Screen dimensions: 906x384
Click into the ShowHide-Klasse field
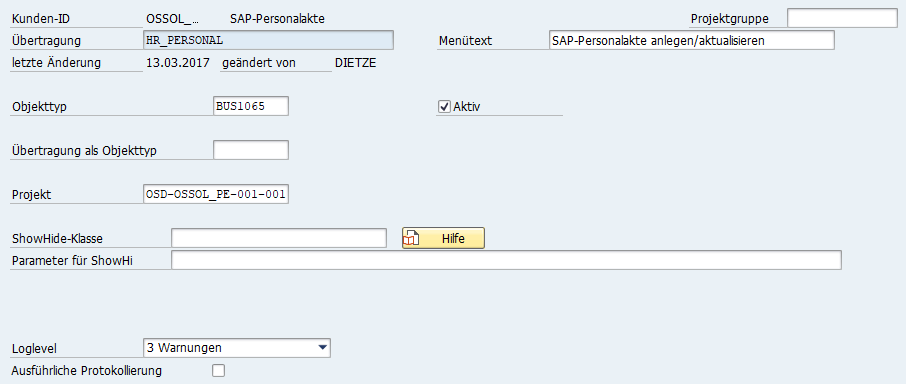pyautogui.click(x=279, y=238)
